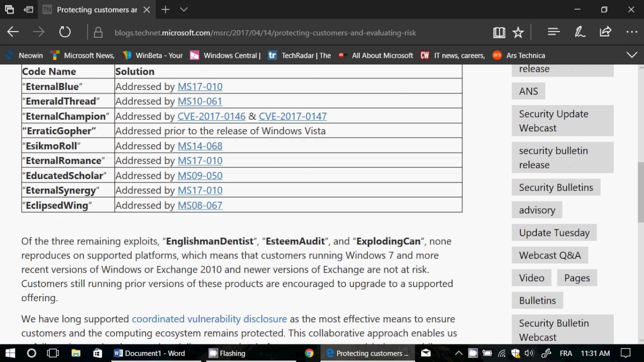Open the Windows Start menu
Screen dimensions: 644x362
[10, 353]
